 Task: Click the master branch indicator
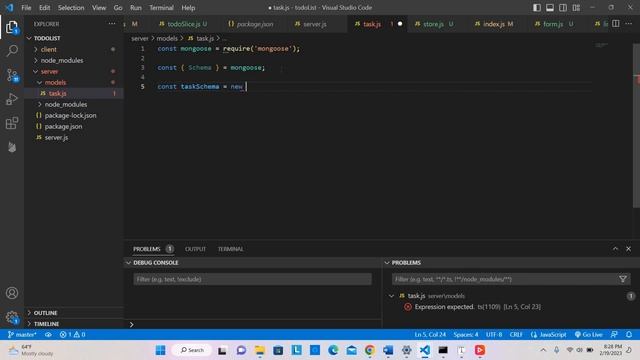pos(22,334)
